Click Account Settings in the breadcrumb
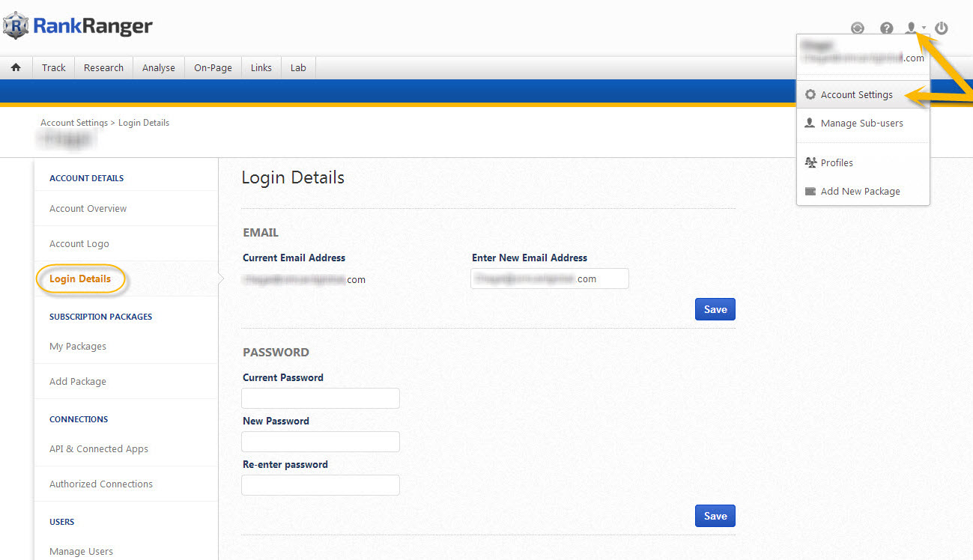 tap(74, 123)
